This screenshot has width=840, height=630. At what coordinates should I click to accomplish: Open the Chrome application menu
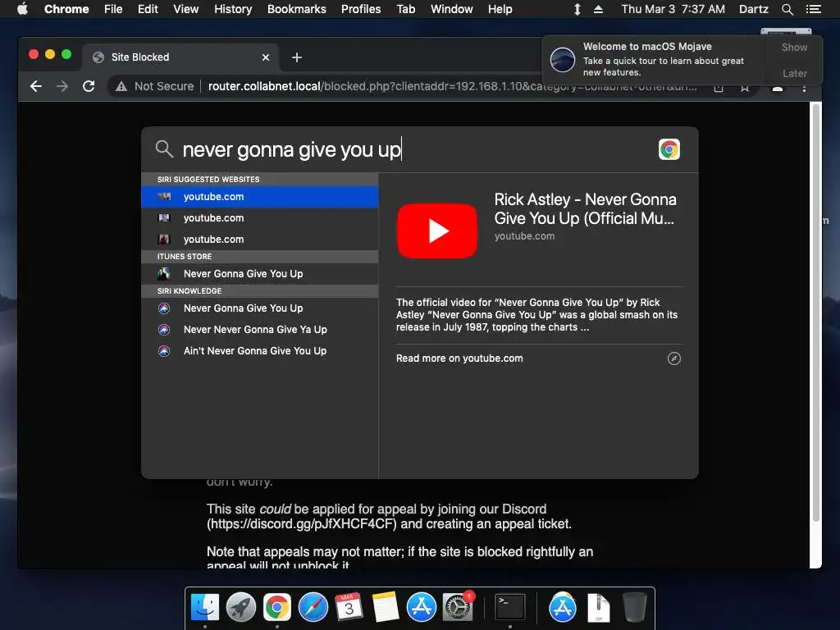(66, 9)
